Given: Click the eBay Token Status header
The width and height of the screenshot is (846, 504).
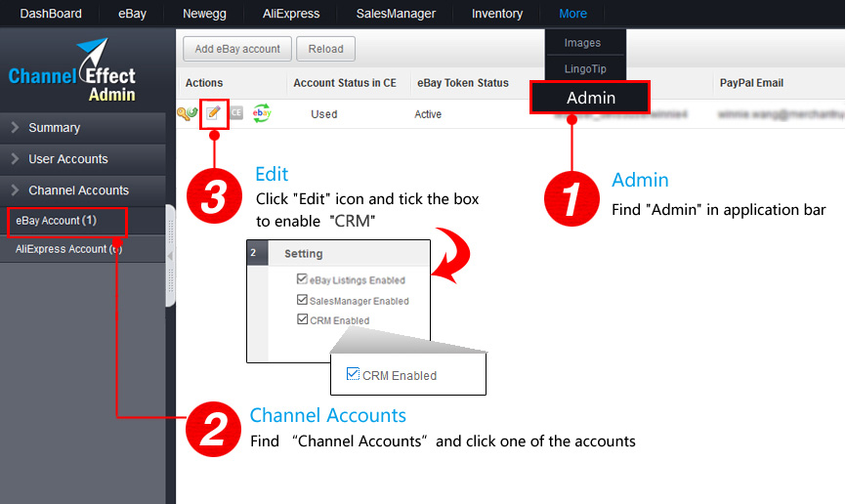Looking at the screenshot, I should pyautogui.click(x=463, y=83).
